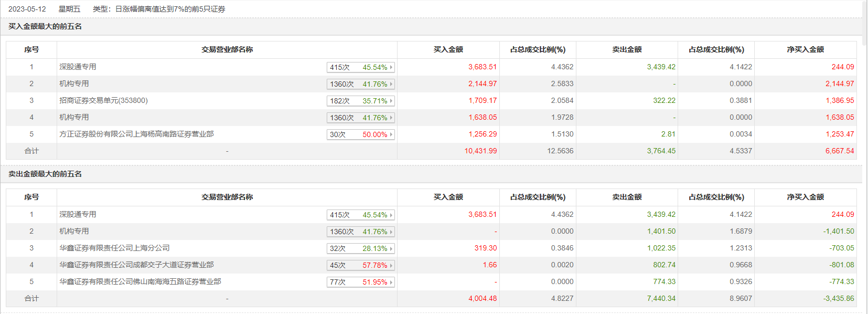Viewport: 868px width, 314px height.
Task: Select 华鑫证券佛山南海海五路证券营业部
Action: pos(140,281)
